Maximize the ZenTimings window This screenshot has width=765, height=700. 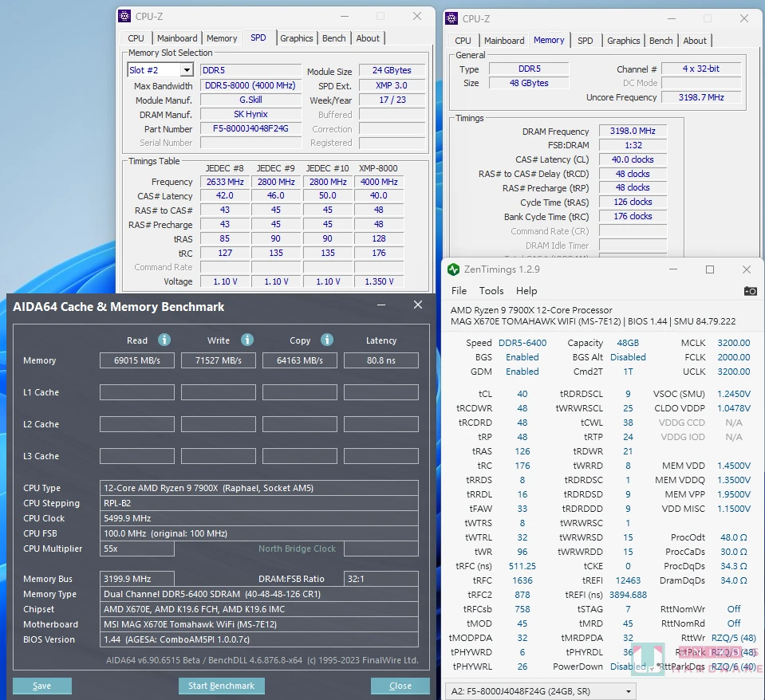coord(710,269)
